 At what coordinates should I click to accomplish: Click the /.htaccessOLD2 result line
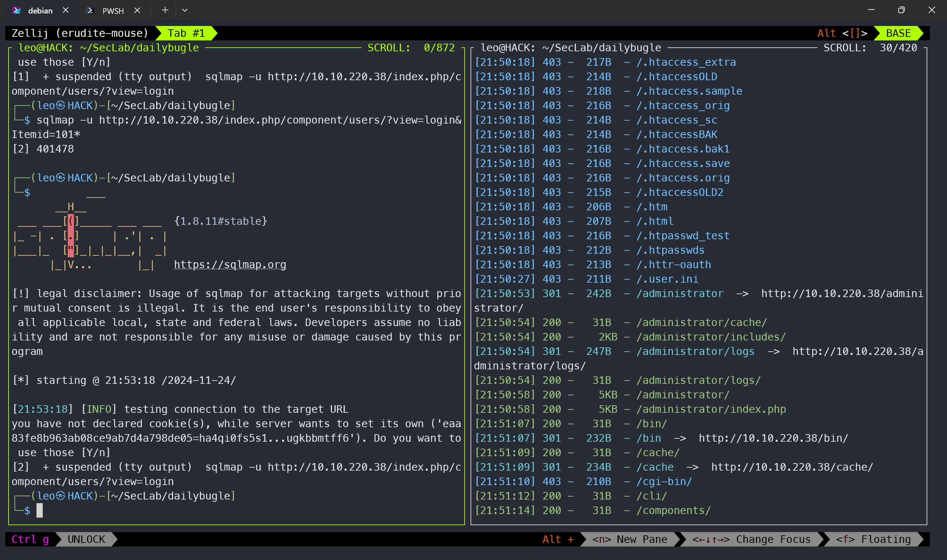[599, 192]
